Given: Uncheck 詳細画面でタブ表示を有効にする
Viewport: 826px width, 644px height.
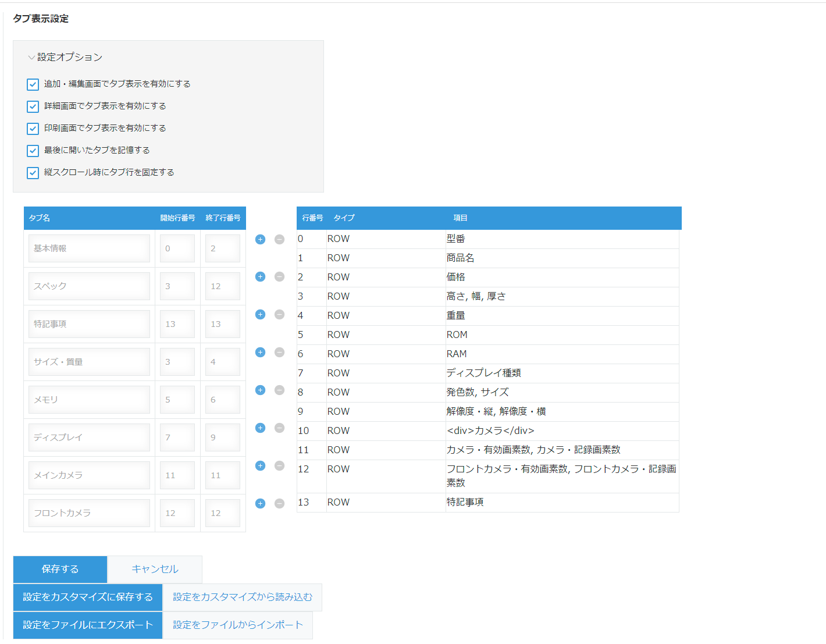Looking at the screenshot, I should [33, 106].
